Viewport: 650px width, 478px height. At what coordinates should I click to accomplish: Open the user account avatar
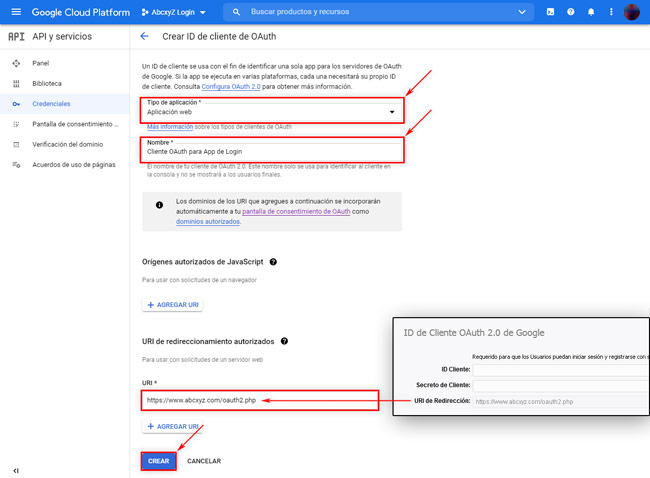pos(631,12)
